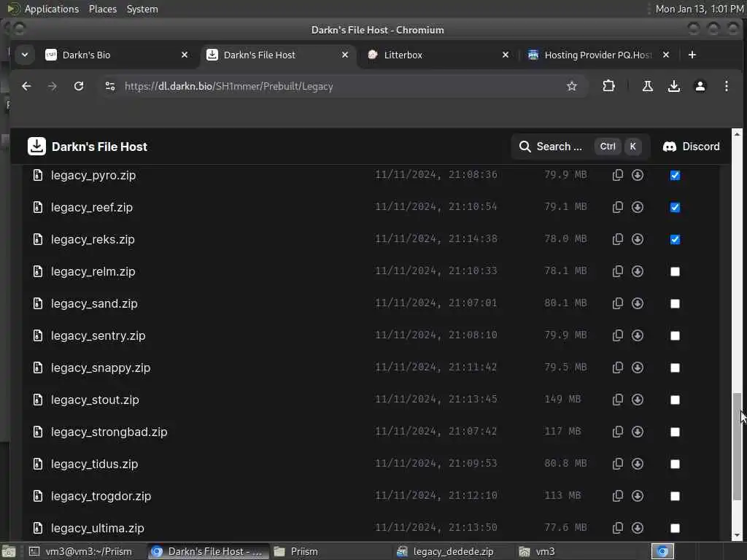Download legacy_pyro.zip via its arrow icon

pyautogui.click(x=638, y=175)
